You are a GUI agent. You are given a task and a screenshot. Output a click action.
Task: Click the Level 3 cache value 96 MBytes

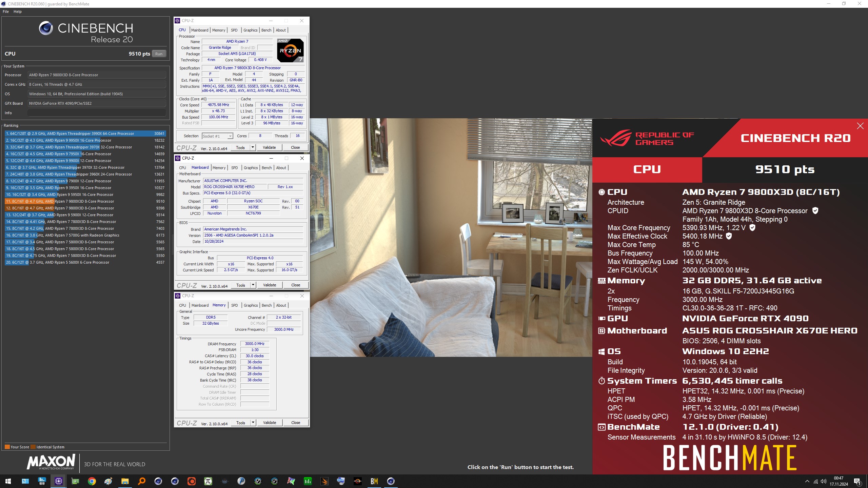pyautogui.click(x=272, y=123)
